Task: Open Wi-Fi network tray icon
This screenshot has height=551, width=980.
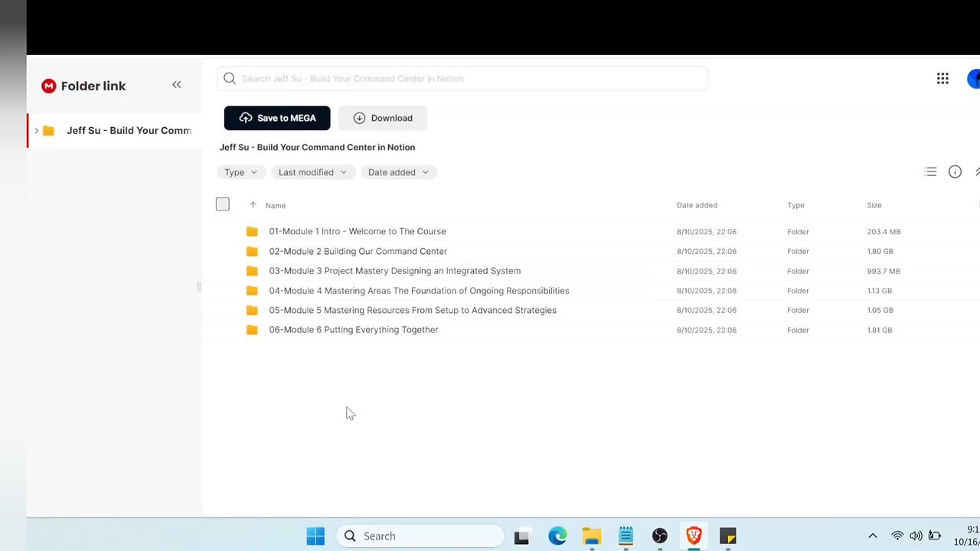Action: pyautogui.click(x=897, y=536)
